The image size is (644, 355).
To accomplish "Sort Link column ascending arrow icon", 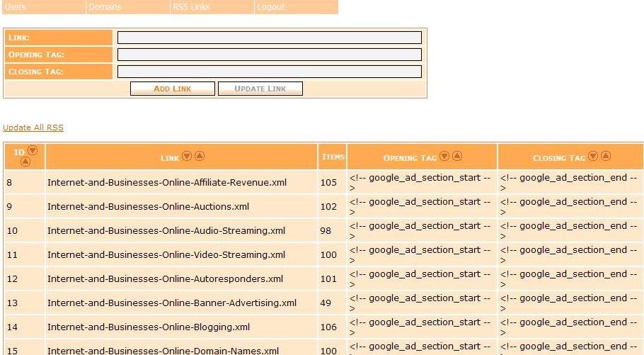I will pos(199,156).
